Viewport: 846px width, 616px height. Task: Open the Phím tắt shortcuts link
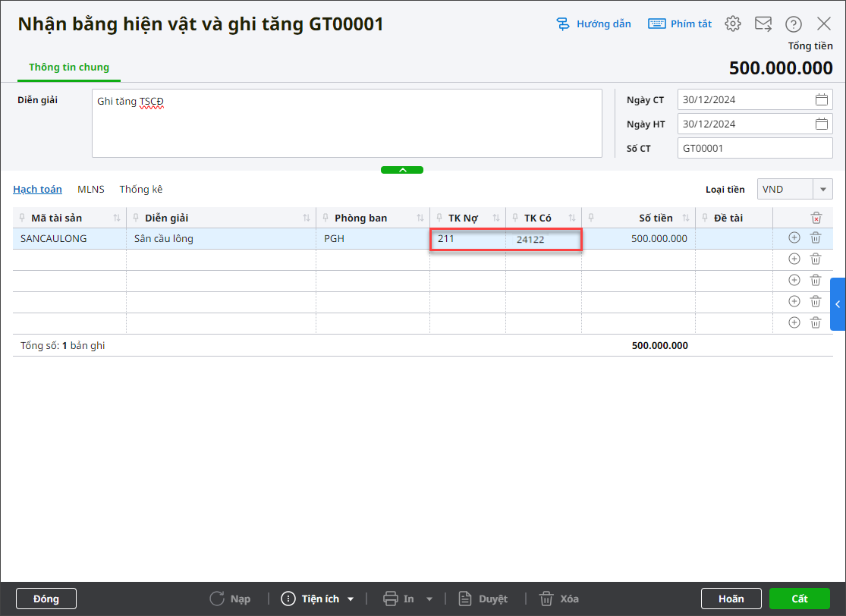pyautogui.click(x=680, y=24)
